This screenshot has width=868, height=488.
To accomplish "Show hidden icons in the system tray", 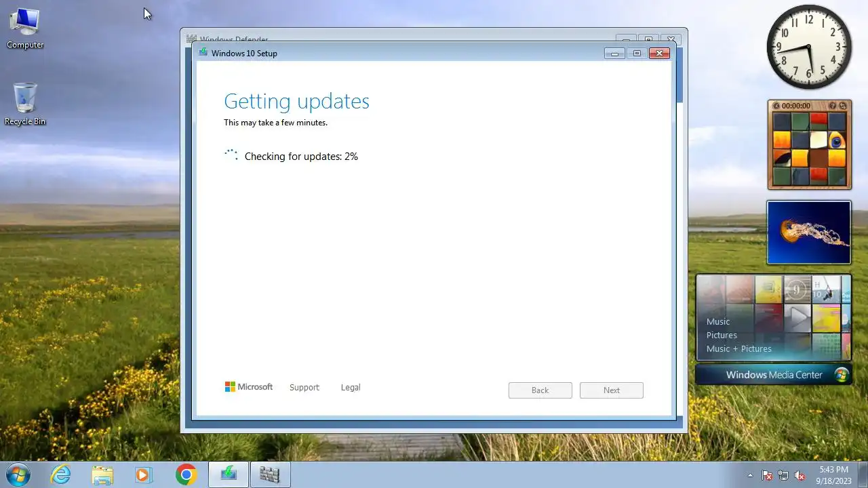I will (750, 475).
